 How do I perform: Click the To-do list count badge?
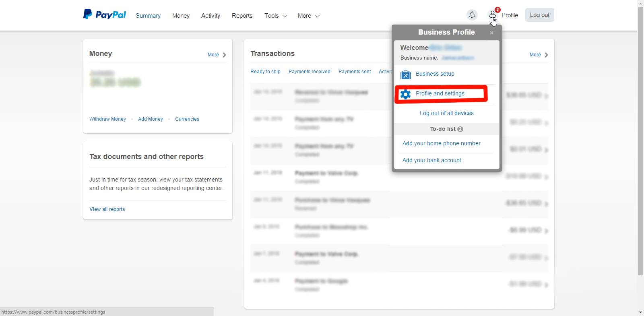coord(460,129)
